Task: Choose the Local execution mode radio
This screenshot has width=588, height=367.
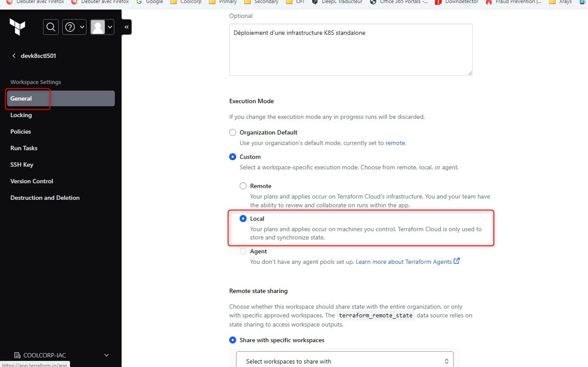Action: pos(243,219)
